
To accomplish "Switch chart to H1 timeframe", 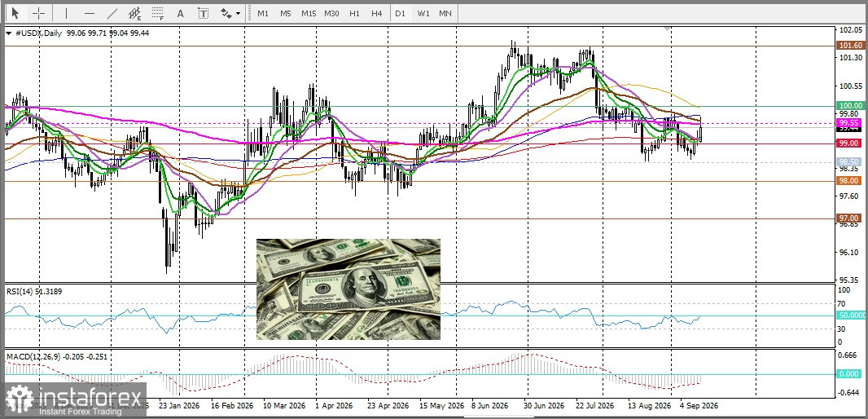I will (x=354, y=13).
